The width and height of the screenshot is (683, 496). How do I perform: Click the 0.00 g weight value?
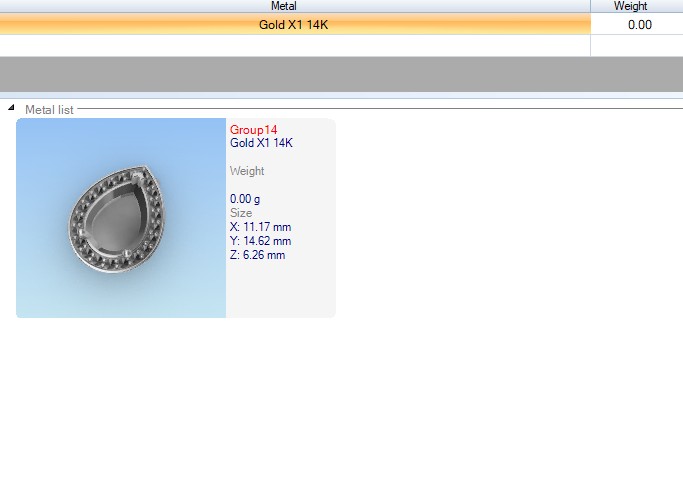[245, 199]
